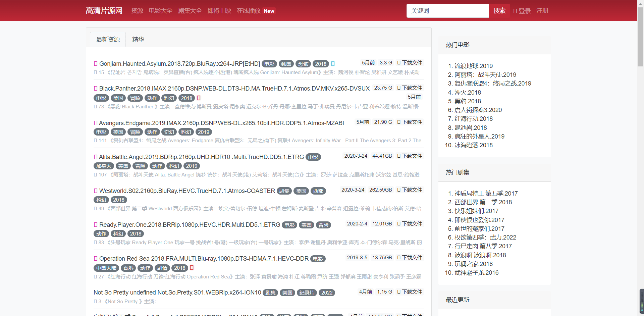
Task: Open 权欲第四季：武力.2022 in hot series
Action: tap(485, 238)
